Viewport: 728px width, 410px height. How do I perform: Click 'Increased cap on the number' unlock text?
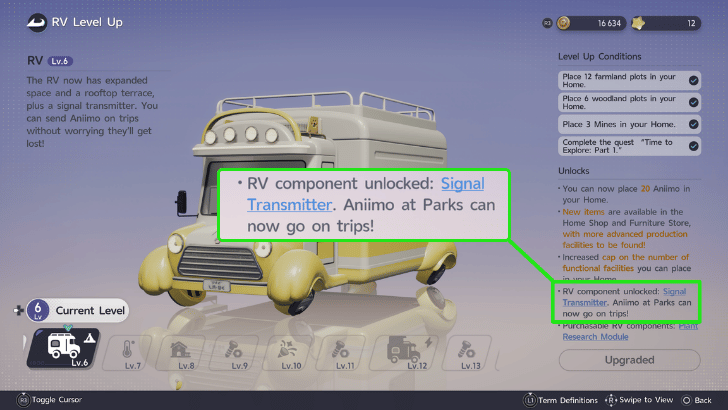tap(626, 268)
